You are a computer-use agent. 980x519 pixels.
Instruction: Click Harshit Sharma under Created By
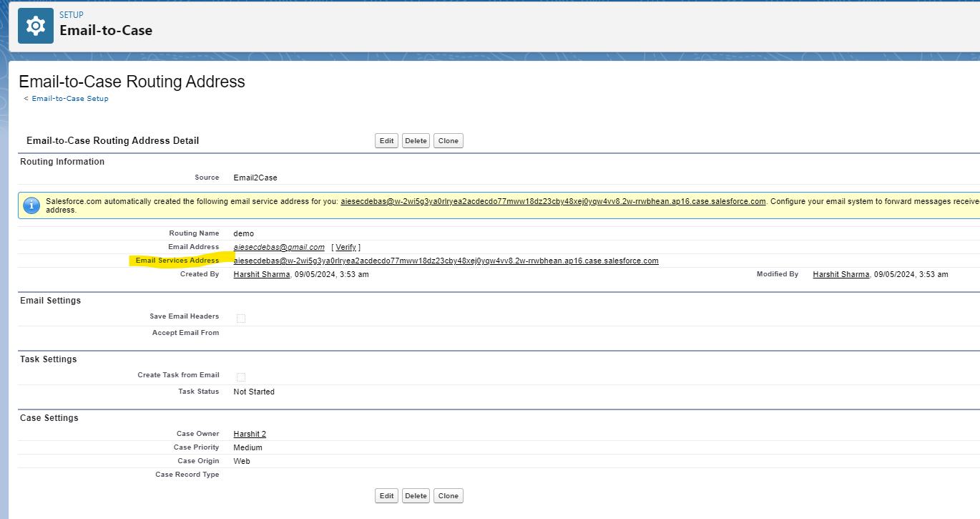(x=261, y=274)
